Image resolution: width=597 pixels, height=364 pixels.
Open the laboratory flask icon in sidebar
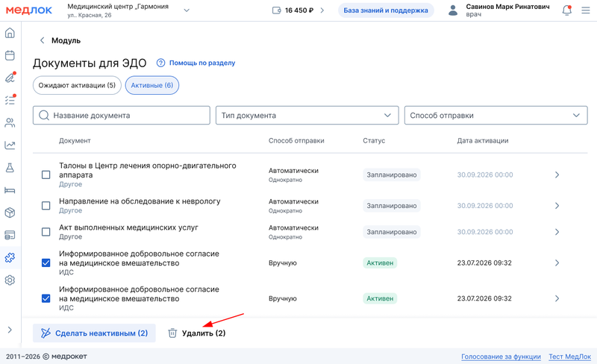tap(10, 168)
